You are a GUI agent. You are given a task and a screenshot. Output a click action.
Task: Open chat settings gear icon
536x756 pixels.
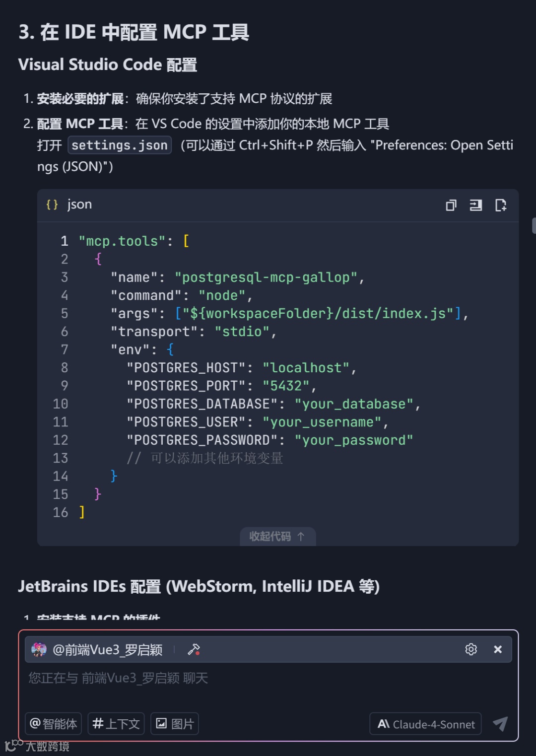tap(471, 649)
